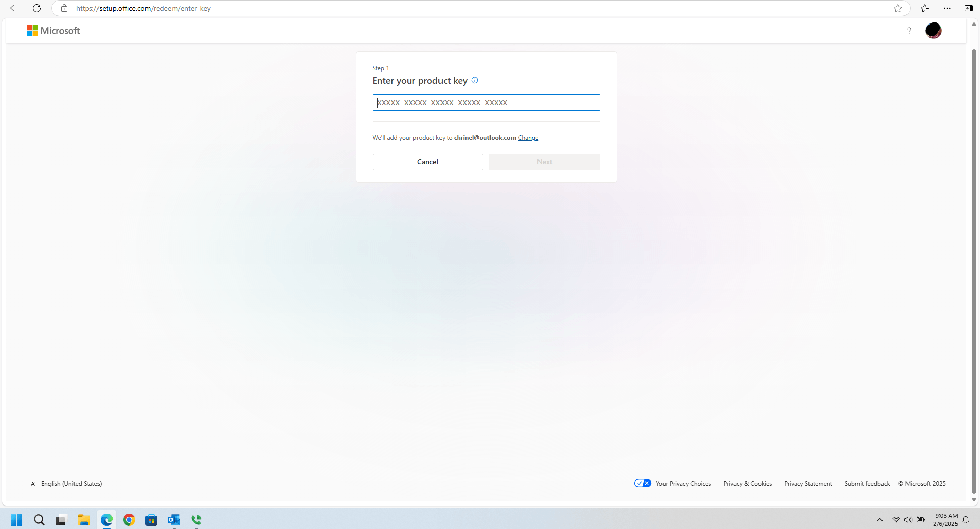This screenshot has height=529, width=980.
Task: Open the volume speaker tray icon
Action: [908, 520]
